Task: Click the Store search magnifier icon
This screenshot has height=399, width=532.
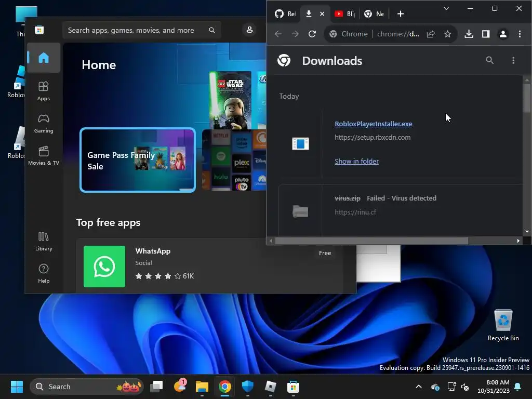Action: pyautogui.click(x=212, y=30)
